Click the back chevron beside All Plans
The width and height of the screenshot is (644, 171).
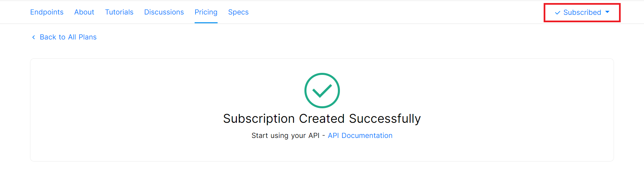(33, 37)
